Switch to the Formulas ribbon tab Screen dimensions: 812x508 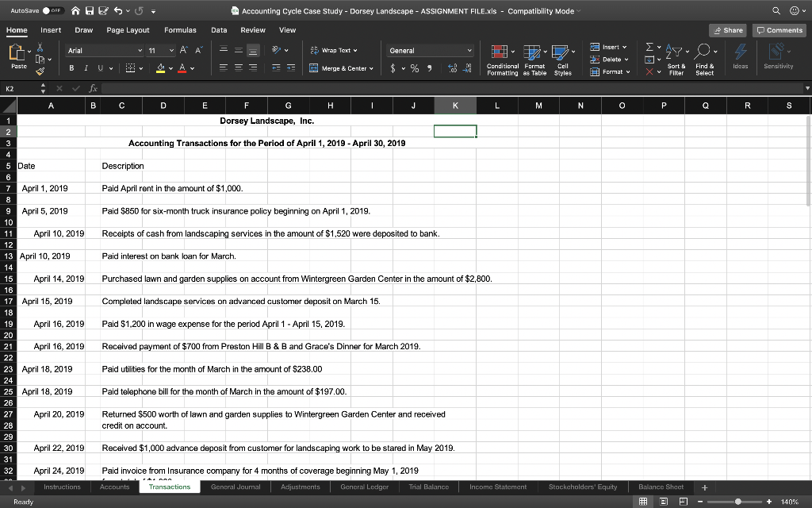pyautogui.click(x=181, y=29)
